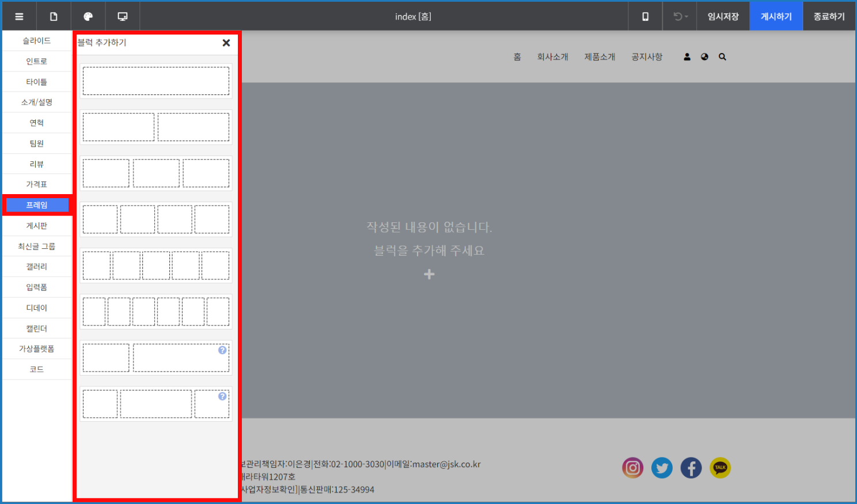The height and width of the screenshot is (504, 857).
Task: Switch to mobile device view
Action: pos(645,17)
